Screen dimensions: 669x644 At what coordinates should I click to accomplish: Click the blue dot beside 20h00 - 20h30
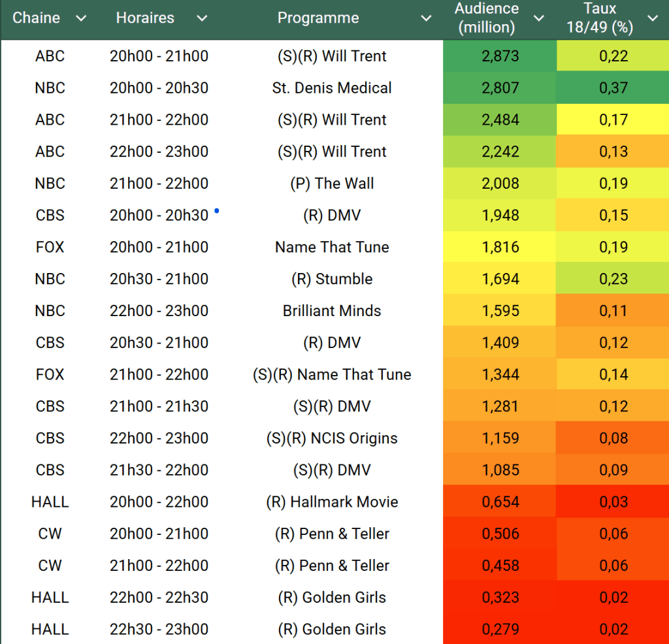click(216, 211)
